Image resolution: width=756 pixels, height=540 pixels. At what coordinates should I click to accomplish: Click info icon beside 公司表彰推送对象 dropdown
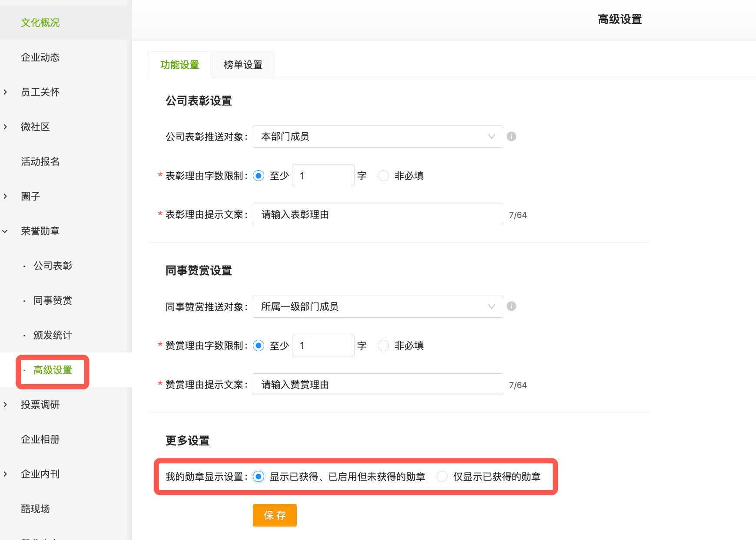click(x=511, y=136)
